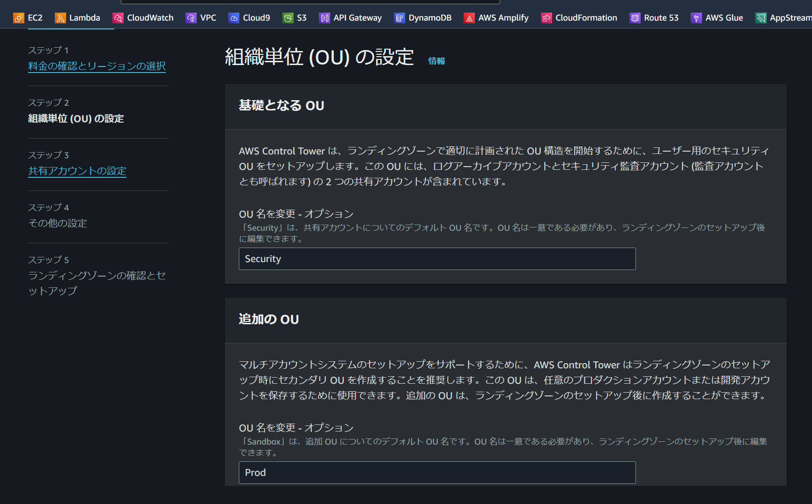
Task: Click the ステップ 3 label
Action: (48, 155)
